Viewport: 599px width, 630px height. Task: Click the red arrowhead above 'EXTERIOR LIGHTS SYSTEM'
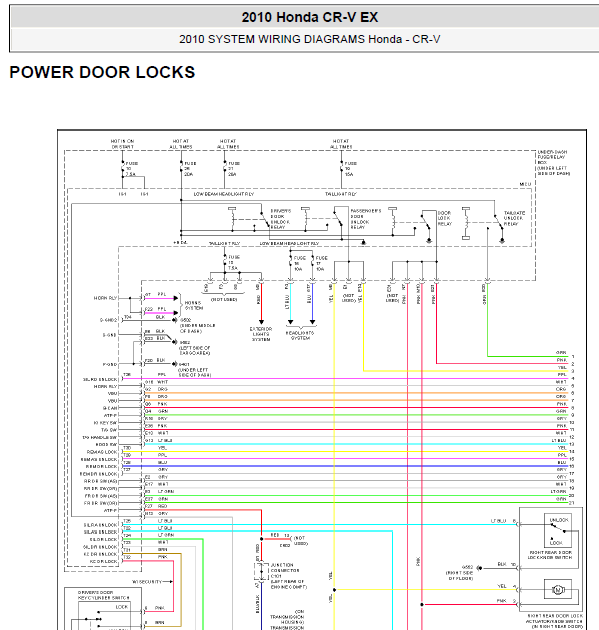pos(261,322)
